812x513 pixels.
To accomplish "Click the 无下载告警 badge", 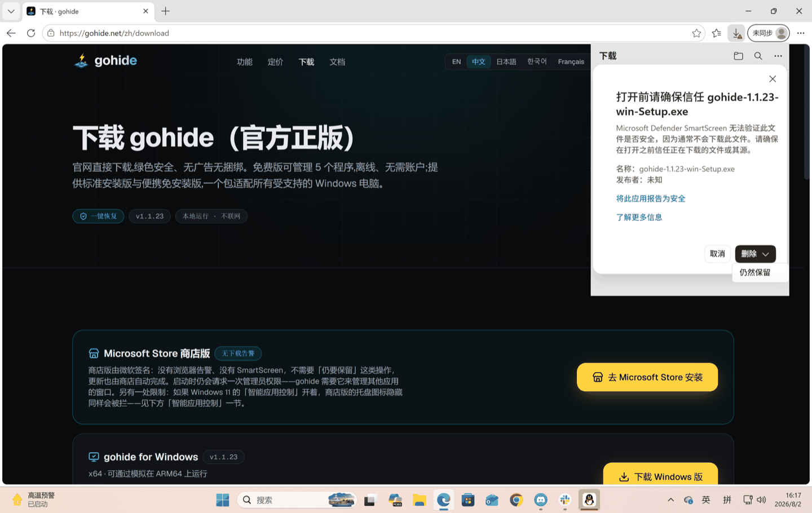I will coord(238,353).
